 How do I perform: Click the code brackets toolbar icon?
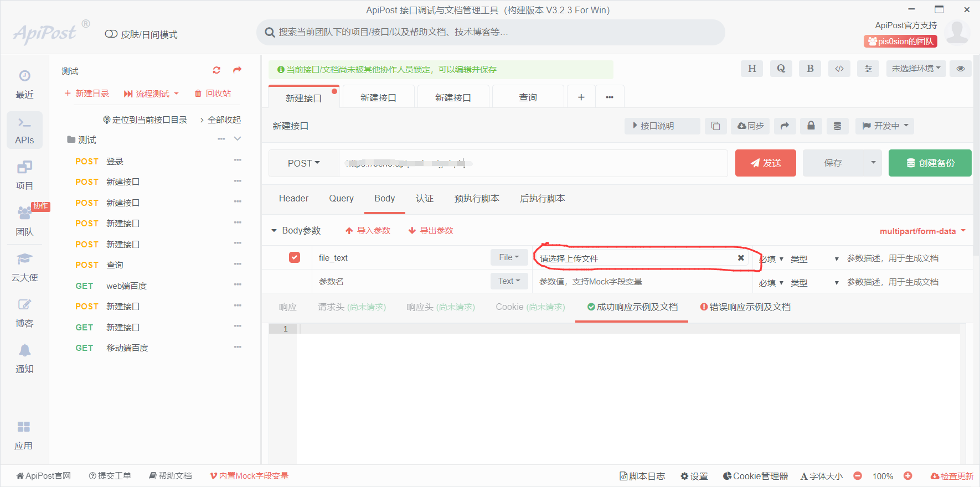[x=839, y=69]
